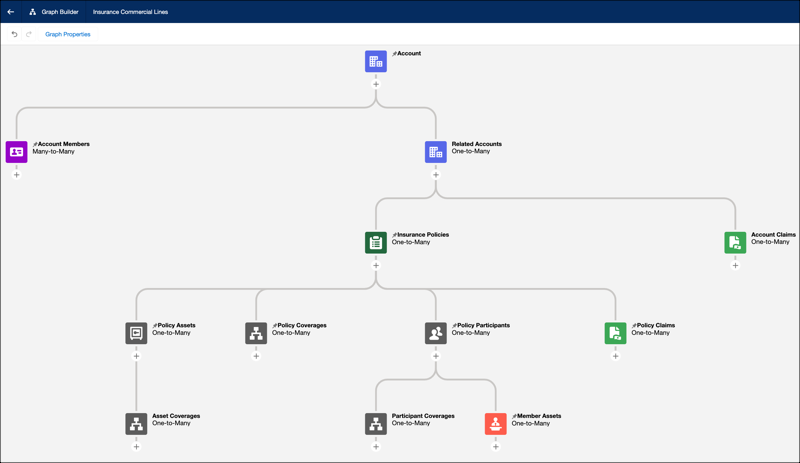The height and width of the screenshot is (463, 800).
Task: Click the Participant Coverages label
Action: 423,416
